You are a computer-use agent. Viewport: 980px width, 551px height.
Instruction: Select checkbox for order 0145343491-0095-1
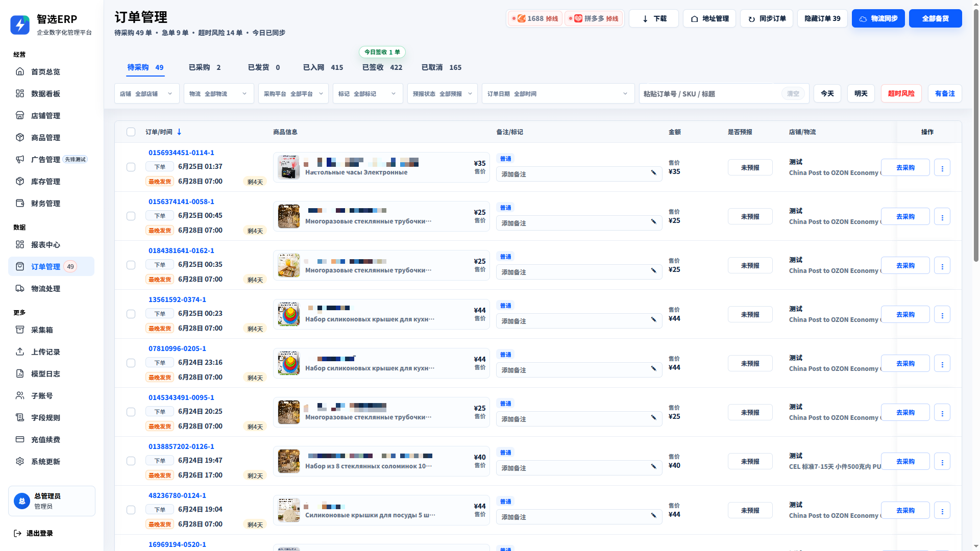point(131,412)
